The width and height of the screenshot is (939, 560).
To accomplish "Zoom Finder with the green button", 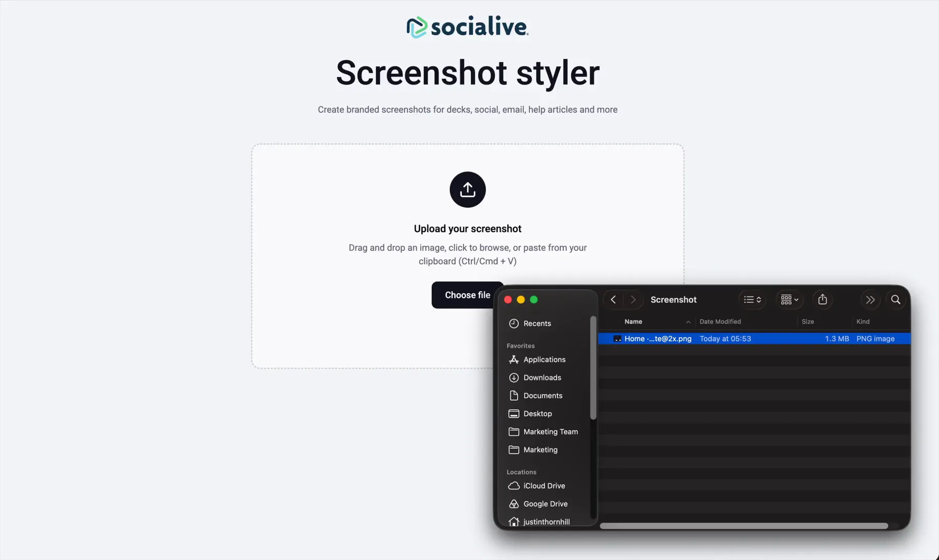I will (534, 300).
